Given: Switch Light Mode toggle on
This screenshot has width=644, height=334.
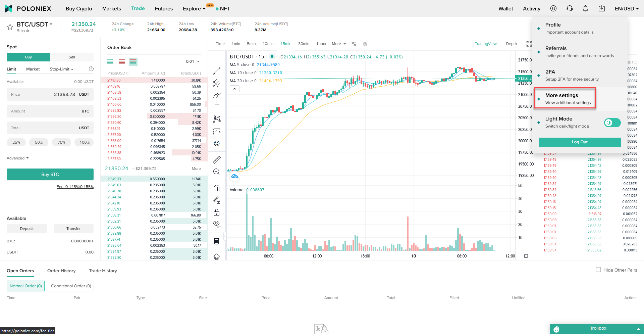Looking at the screenshot, I should [612, 123].
